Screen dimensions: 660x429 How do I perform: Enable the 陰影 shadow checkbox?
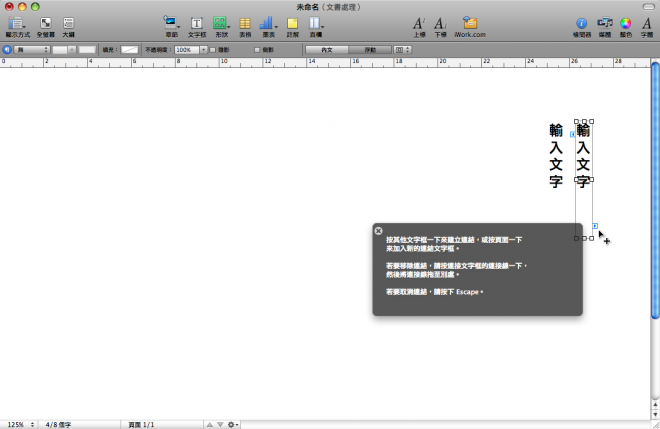[212, 49]
